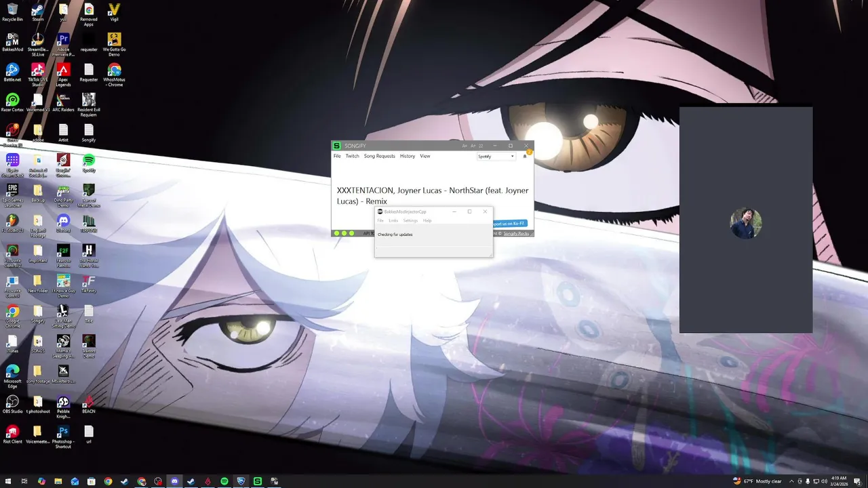The height and width of the screenshot is (488, 868).
Task: Open Task View from the taskbar
Action: (24, 481)
